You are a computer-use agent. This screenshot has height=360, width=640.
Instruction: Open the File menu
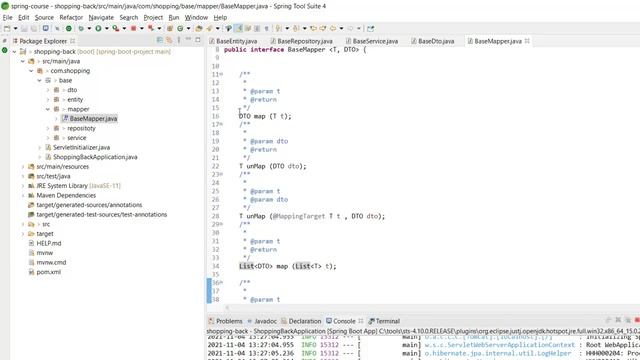coord(7,18)
